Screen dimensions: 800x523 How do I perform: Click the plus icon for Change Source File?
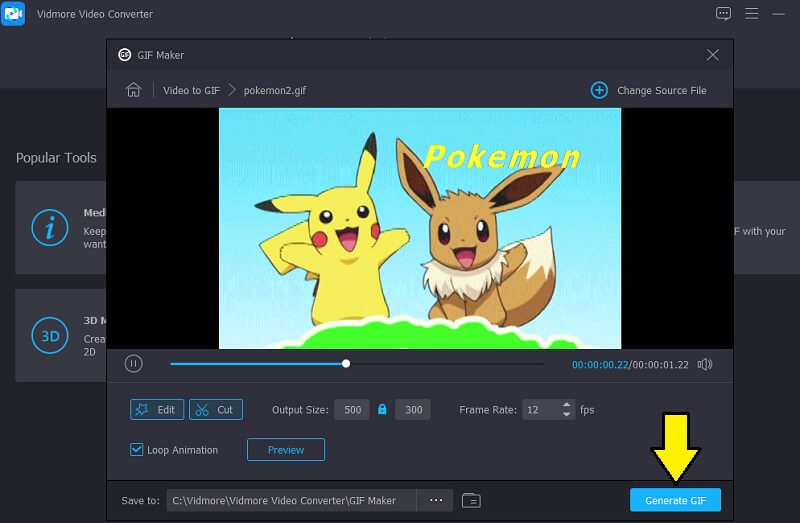pos(599,90)
